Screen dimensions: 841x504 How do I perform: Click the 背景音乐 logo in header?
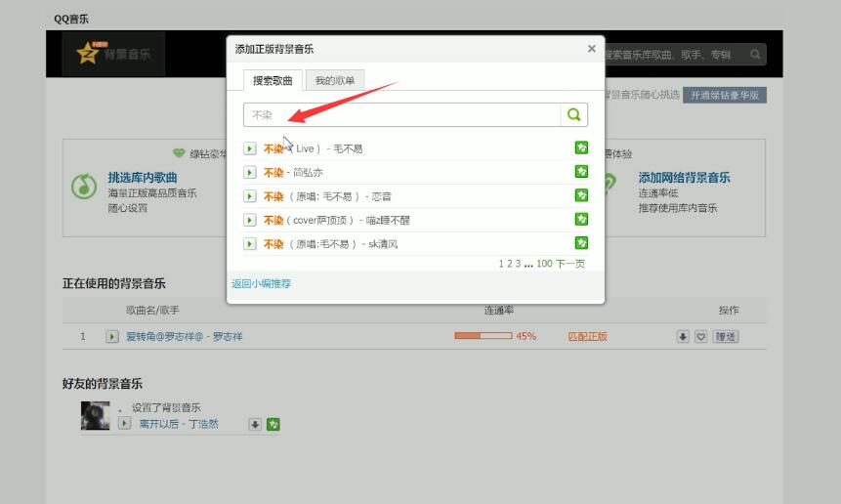tap(113, 53)
